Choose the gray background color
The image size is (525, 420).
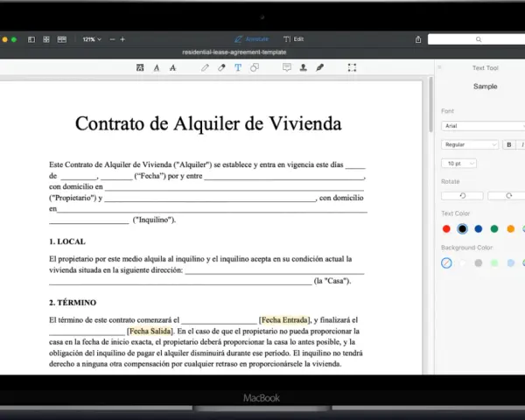pyautogui.click(x=479, y=262)
